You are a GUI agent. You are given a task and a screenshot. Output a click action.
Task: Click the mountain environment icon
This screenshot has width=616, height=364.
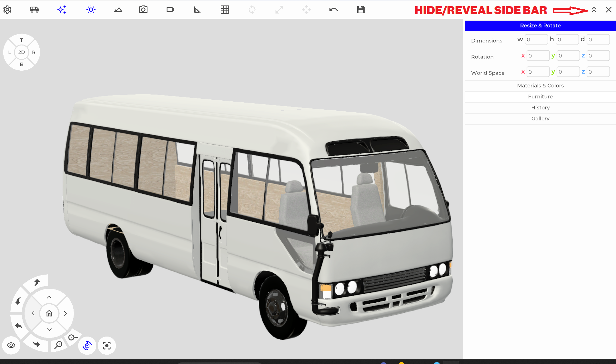pyautogui.click(x=118, y=10)
